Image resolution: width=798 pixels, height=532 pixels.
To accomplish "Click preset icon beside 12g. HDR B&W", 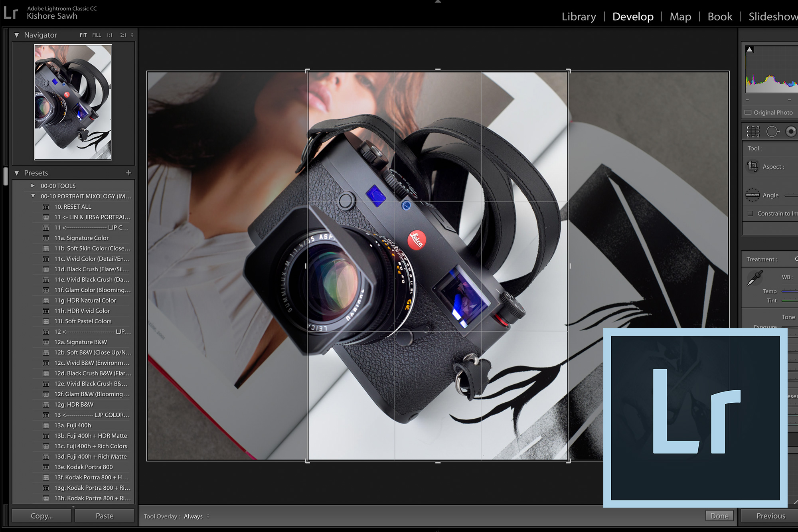I will click(46, 405).
